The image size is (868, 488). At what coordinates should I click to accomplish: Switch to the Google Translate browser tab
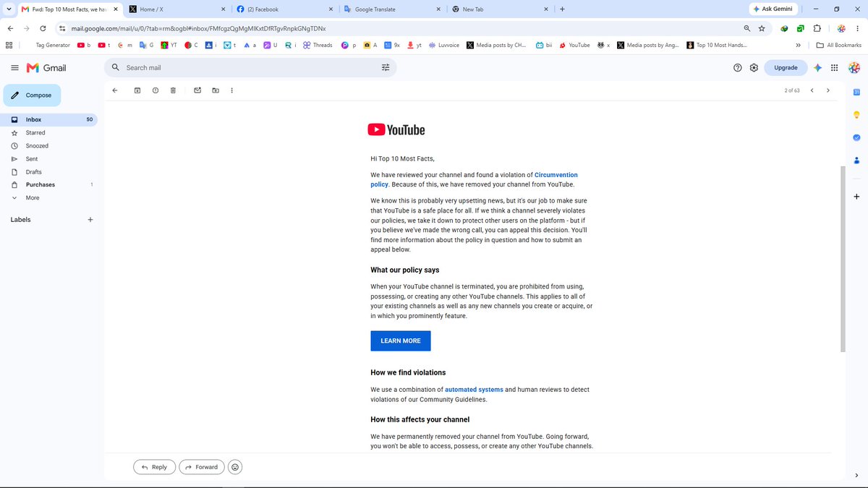pos(391,9)
